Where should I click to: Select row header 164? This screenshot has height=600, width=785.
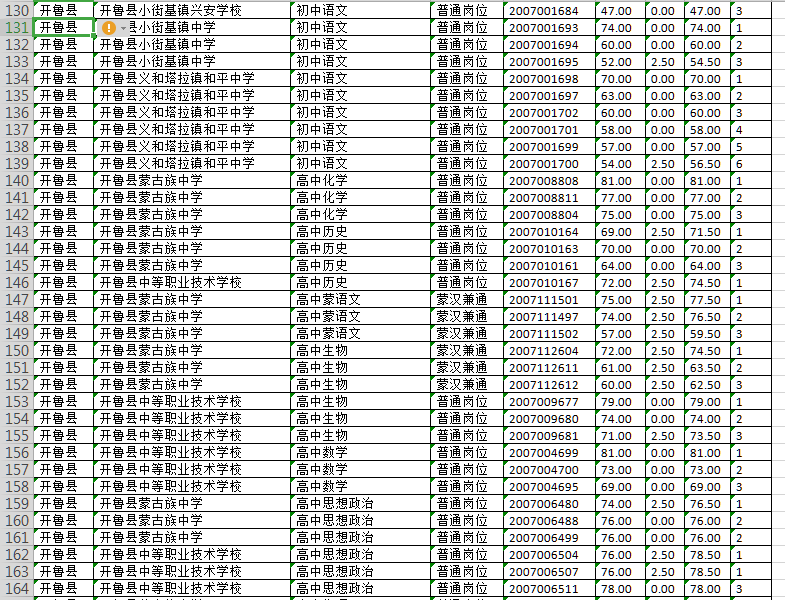16,589
